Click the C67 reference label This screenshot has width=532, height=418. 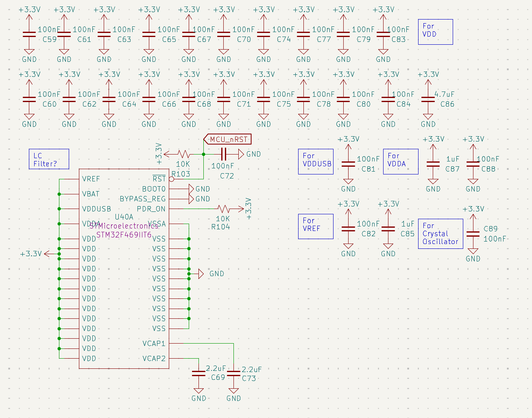tap(204, 39)
